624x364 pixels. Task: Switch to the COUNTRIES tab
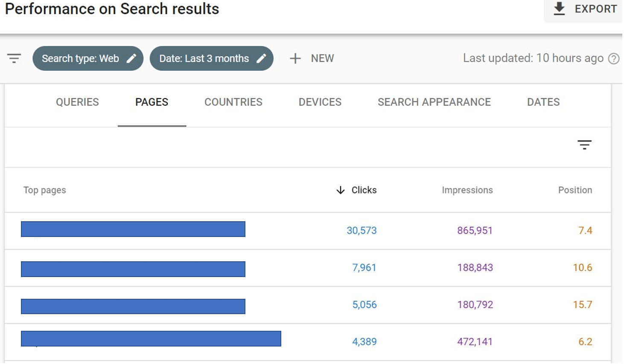pos(233,102)
